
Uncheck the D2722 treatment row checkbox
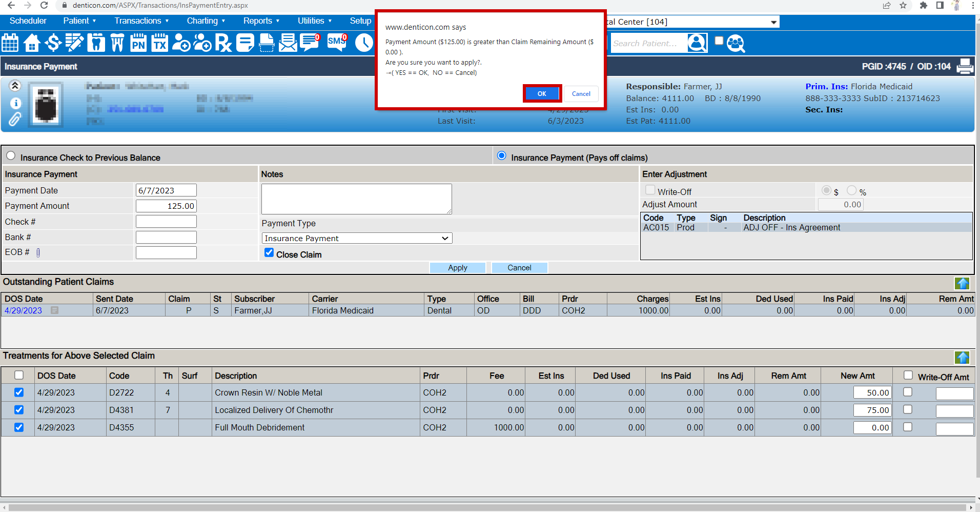pyautogui.click(x=19, y=392)
